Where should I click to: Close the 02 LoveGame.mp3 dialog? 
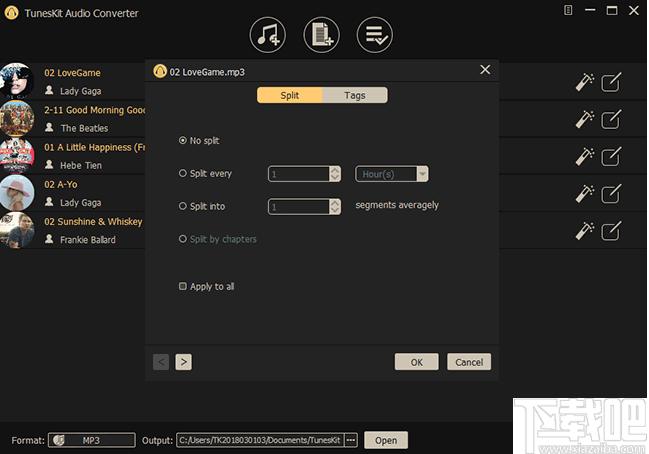pos(485,70)
